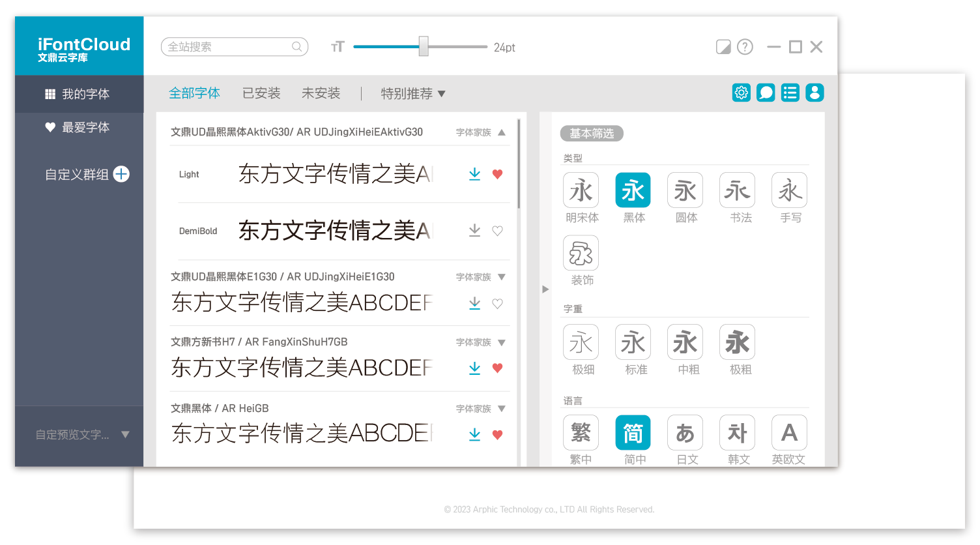Expand AR HeiGB font family
This screenshot has width=980, height=545.
[502, 409]
